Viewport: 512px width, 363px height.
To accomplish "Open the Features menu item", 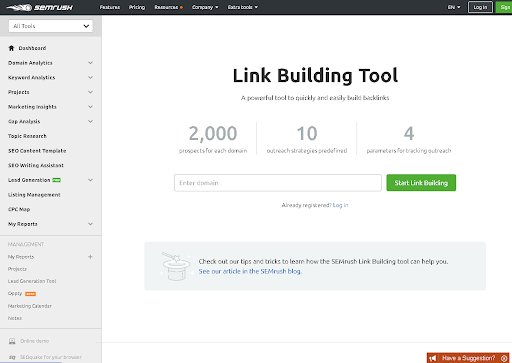I will pos(110,7).
